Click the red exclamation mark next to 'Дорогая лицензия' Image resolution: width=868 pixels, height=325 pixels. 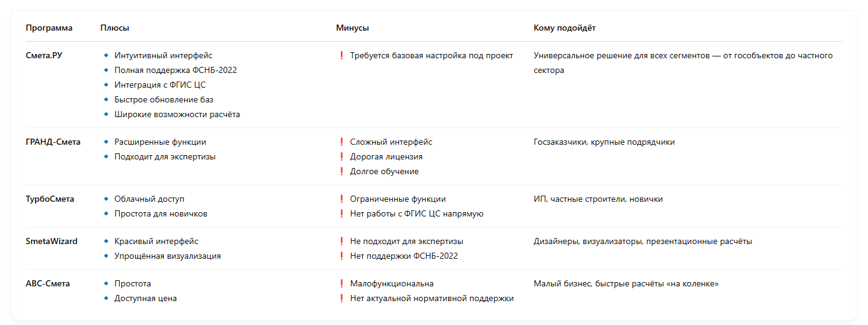(x=341, y=156)
